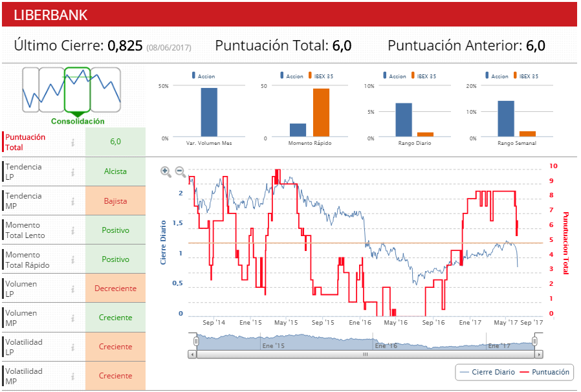Screen dimensions: 581x392
Task: Toggle Accion legend in Momento Rápido chart
Action: pos(292,76)
